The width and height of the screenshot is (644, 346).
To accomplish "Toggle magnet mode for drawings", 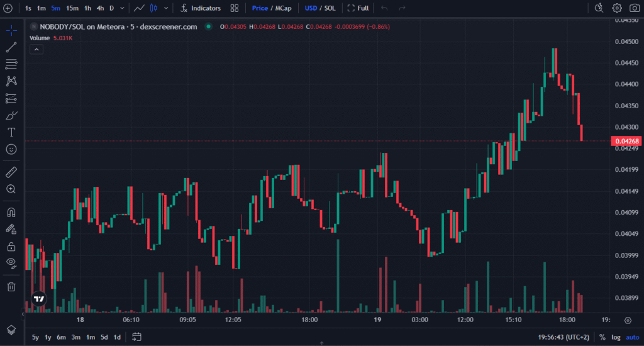I will tap(11, 212).
